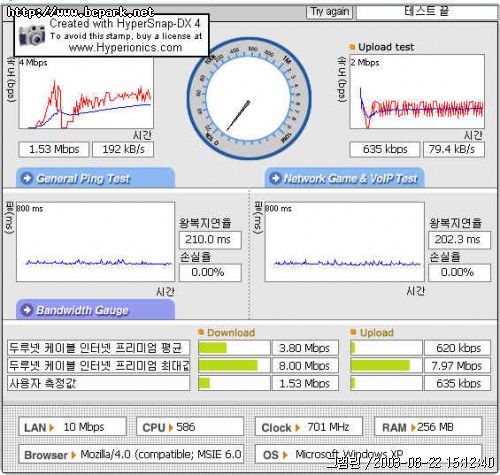This screenshot has width=500, height=475.
Task: Click the RAM orange arrow icon
Action: point(413,428)
